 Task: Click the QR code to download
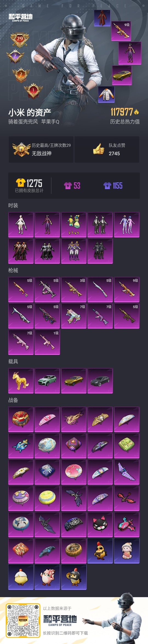coord(23,620)
